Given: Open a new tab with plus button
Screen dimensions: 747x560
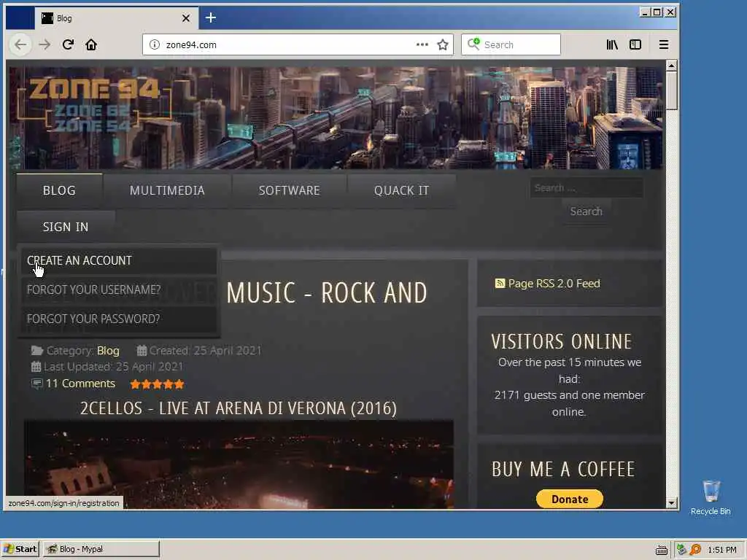Looking at the screenshot, I should [211, 18].
